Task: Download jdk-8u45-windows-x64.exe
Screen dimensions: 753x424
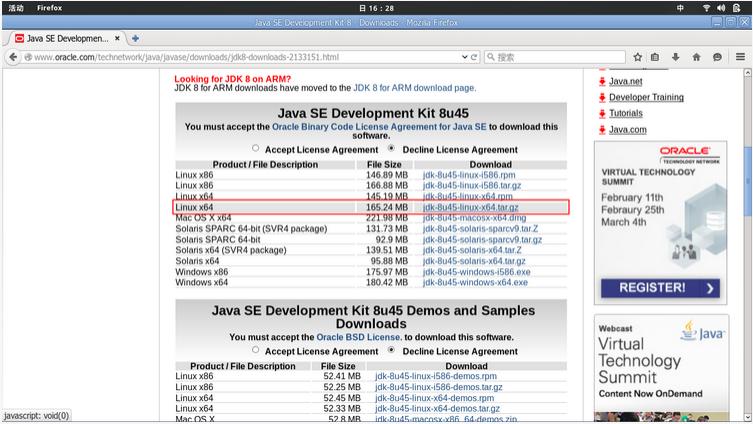Action: (x=475, y=282)
